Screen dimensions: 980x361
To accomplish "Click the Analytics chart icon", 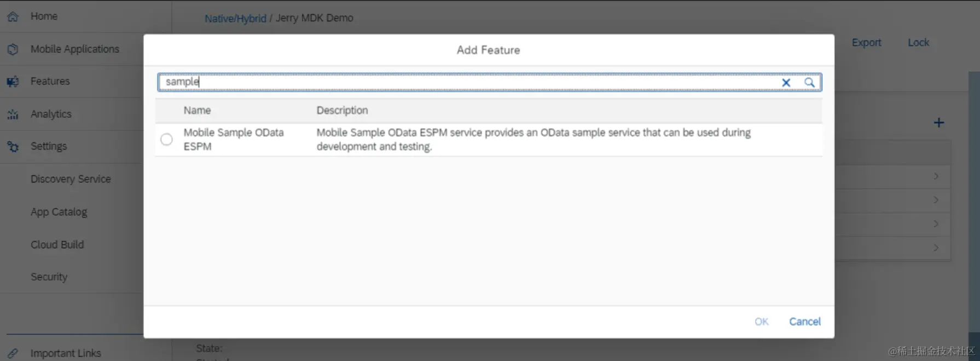I will [x=13, y=114].
